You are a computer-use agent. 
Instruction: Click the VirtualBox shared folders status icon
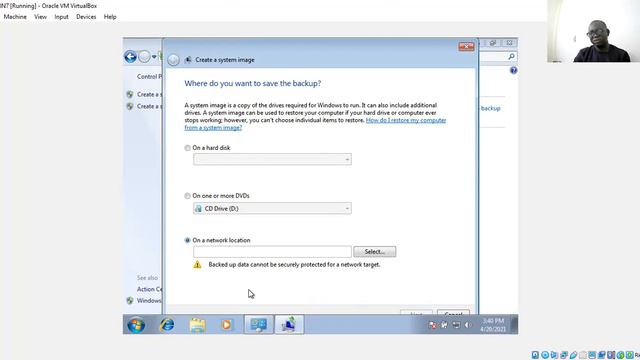point(583,355)
